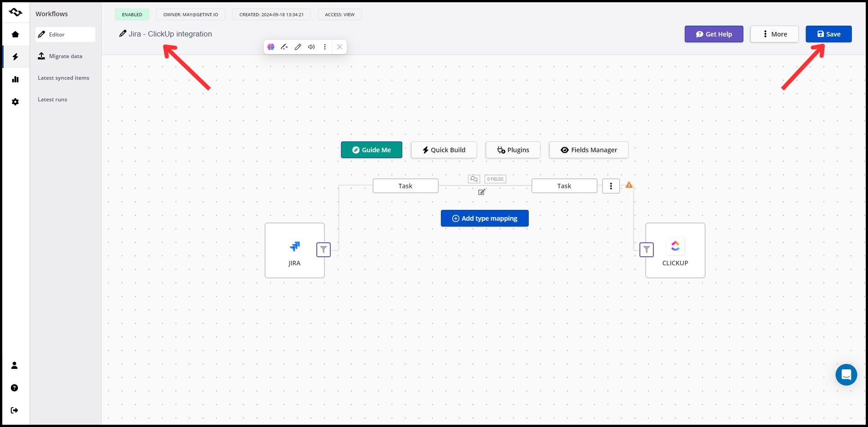Expand floating toolbar three-dot options

pos(325,47)
